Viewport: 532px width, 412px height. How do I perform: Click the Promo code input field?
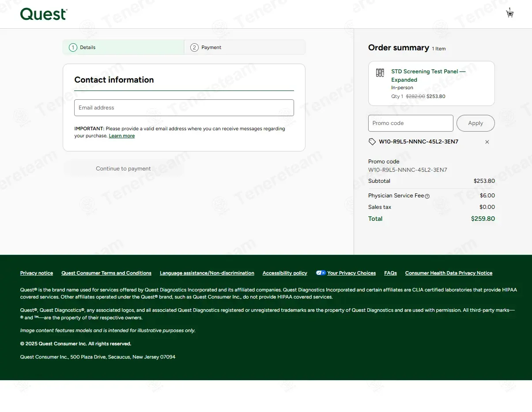pos(410,123)
